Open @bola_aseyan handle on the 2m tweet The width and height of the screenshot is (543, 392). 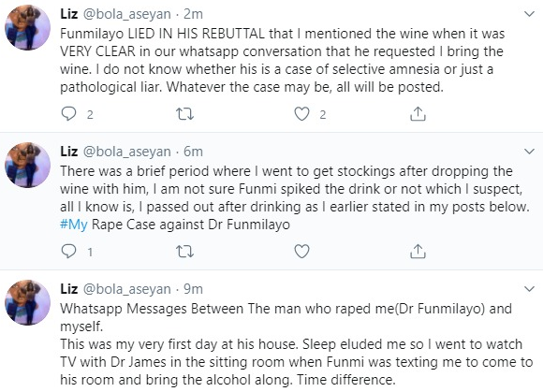[x=126, y=15]
